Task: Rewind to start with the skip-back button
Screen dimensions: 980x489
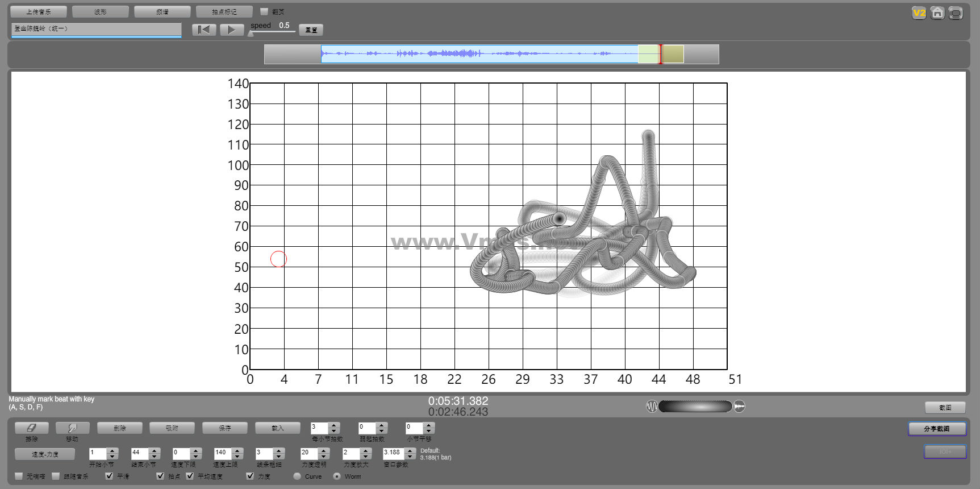Action: [x=204, y=30]
